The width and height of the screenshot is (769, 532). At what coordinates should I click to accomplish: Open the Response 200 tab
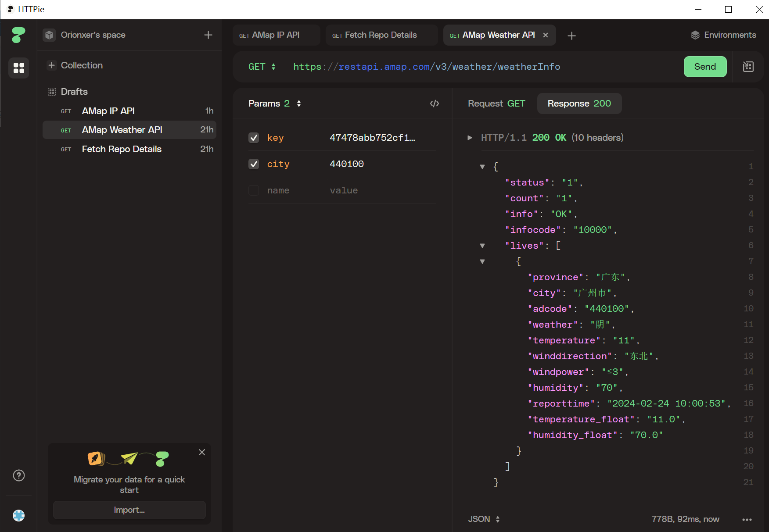pos(579,104)
